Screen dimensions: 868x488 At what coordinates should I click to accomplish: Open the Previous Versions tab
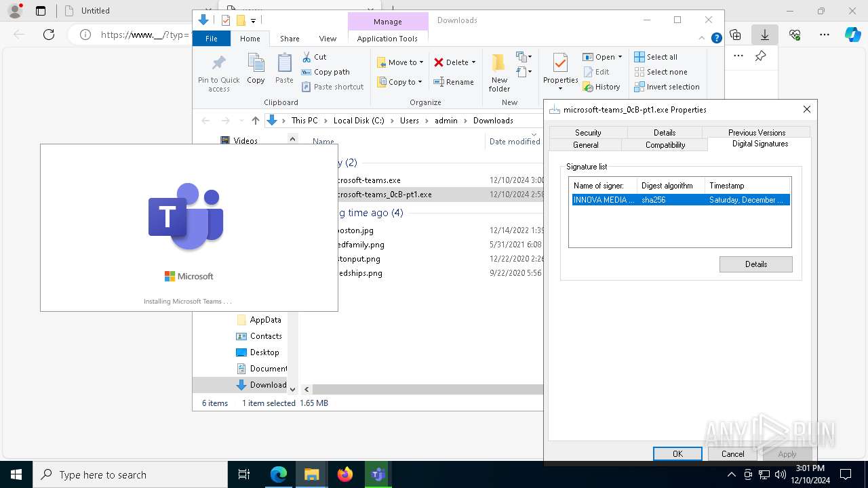pyautogui.click(x=757, y=133)
